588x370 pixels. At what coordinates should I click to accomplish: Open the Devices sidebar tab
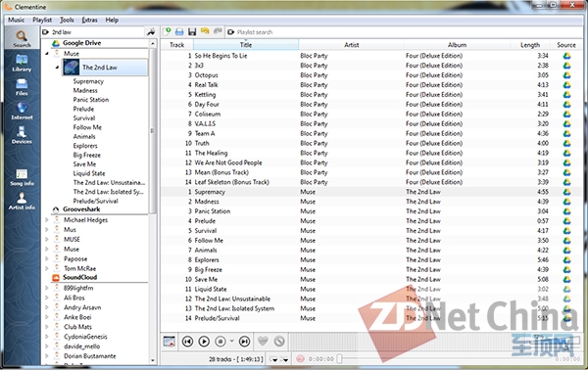(x=22, y=135)
